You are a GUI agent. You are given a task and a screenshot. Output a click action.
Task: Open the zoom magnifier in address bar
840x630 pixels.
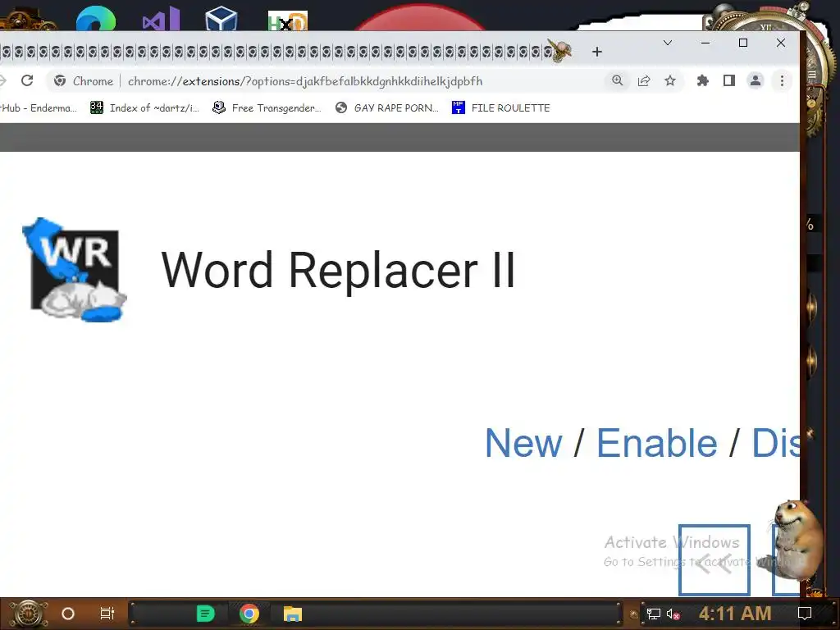click(x=617, y=81)
